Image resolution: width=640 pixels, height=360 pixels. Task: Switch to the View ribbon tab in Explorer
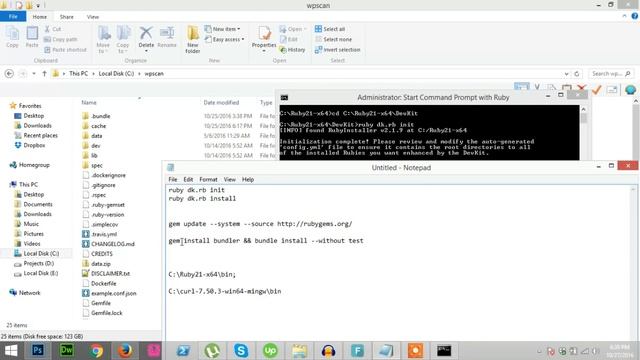pos(93,17)
